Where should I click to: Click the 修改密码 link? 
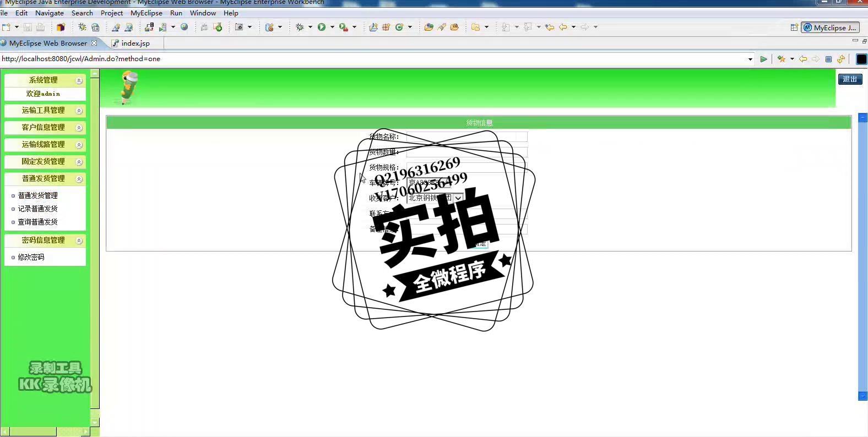click(x=31, y=257)
